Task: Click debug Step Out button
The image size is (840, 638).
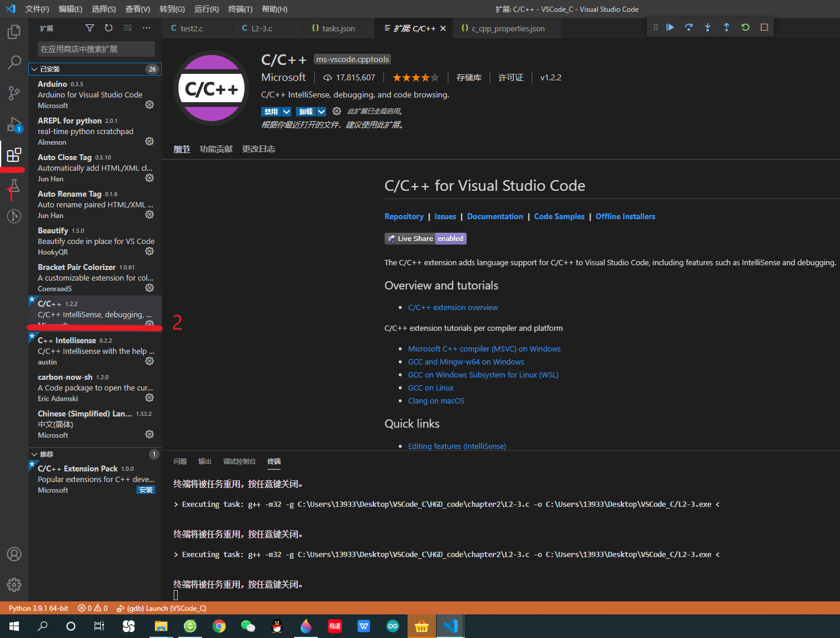Action: (727, 27)
